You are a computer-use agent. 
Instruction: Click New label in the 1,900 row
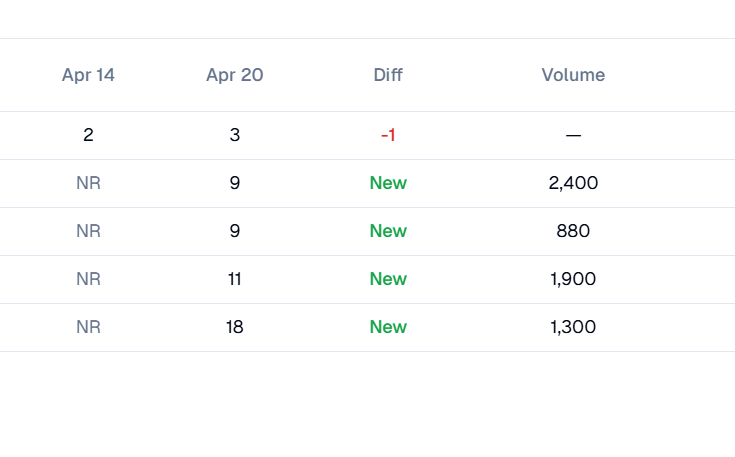pos(388,279)
